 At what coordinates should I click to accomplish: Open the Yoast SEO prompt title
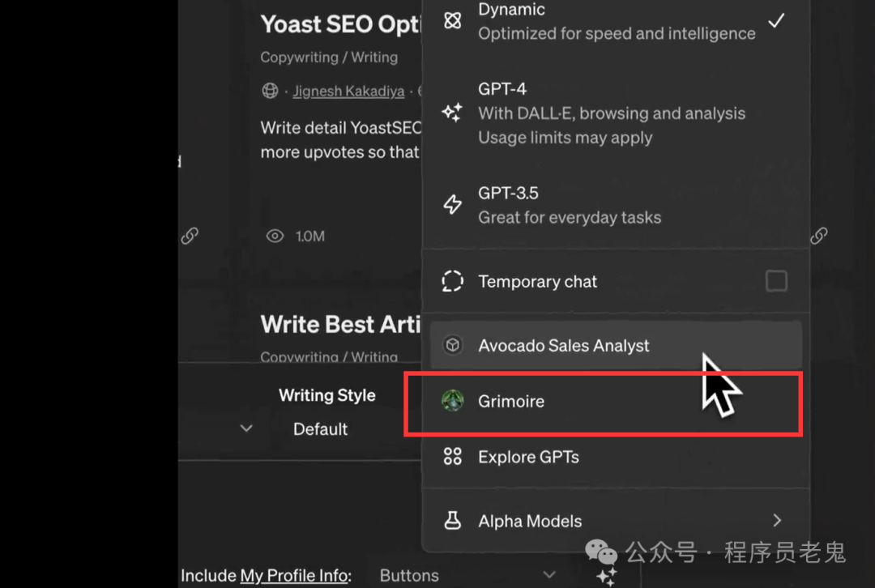tap(340, 24)
